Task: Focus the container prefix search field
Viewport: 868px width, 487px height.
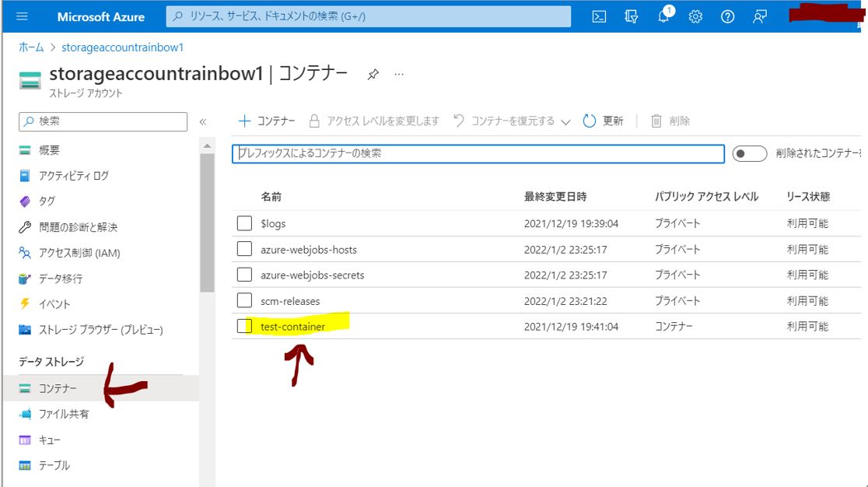Action: coord(478,154)
